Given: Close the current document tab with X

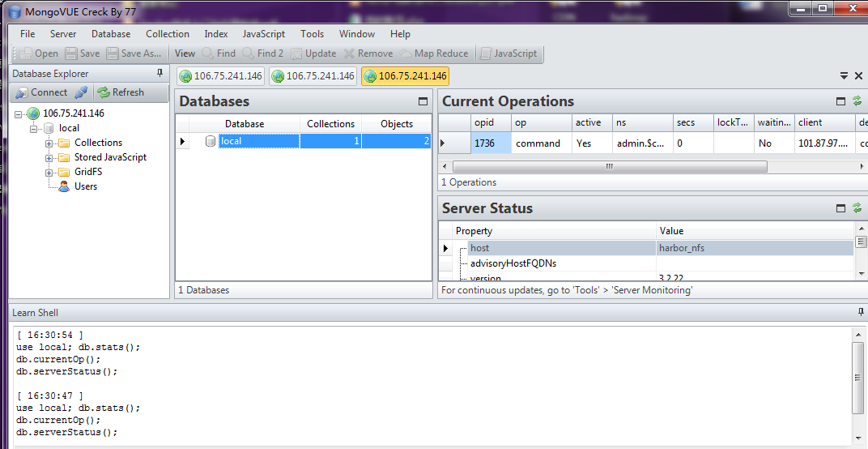Looking at the screenshot, I should tap(858, 76).
